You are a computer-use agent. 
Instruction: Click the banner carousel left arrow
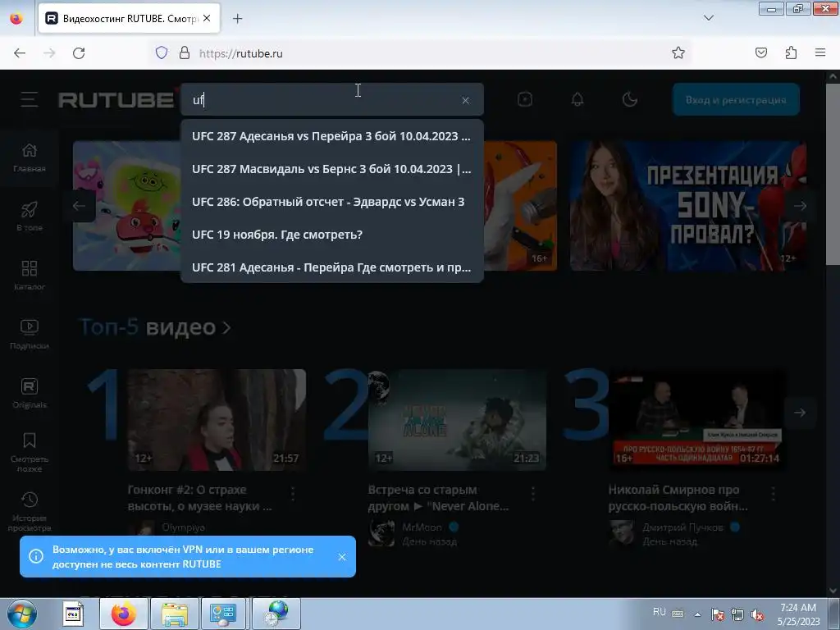click(x=80, y=206)
